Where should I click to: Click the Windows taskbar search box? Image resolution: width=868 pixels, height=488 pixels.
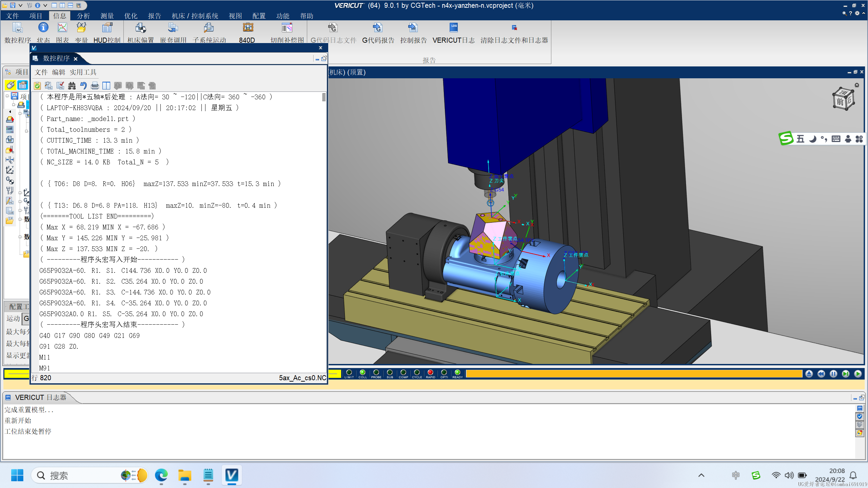[x=90, y=475]
